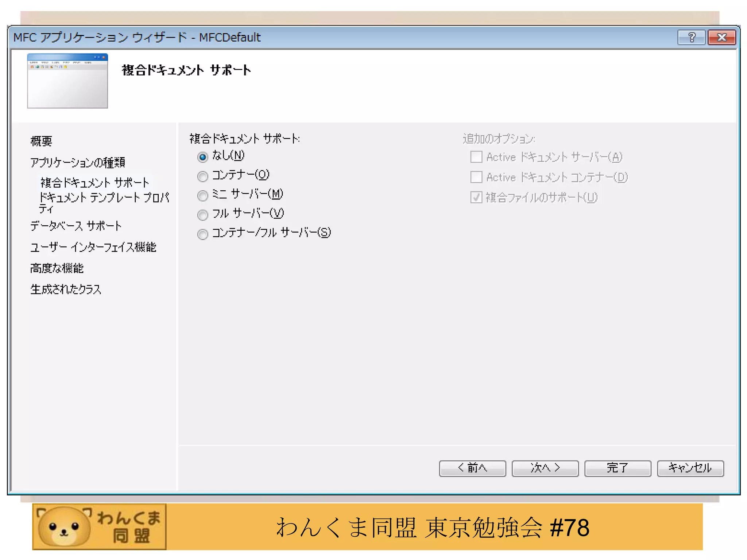Close the MFC wizard with X button
The image size is (747, 560).
[x=721, y=38]
